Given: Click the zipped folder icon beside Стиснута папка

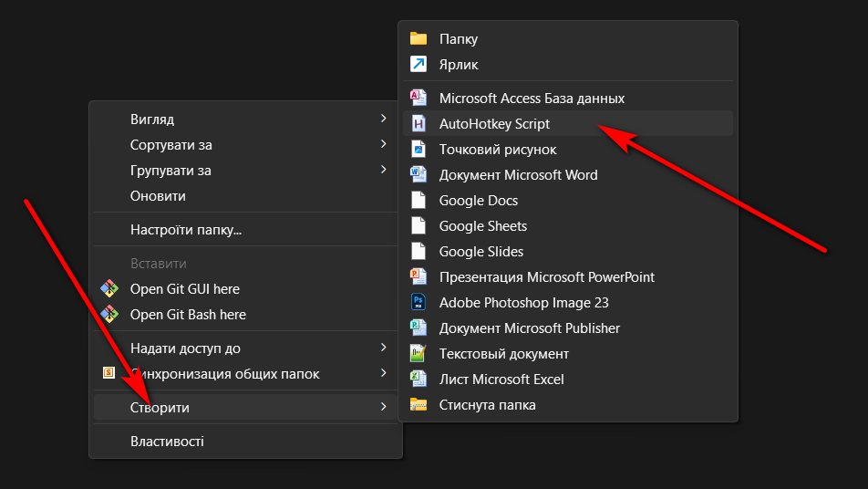Looking at the screenshot, I should tap(418, 404).
